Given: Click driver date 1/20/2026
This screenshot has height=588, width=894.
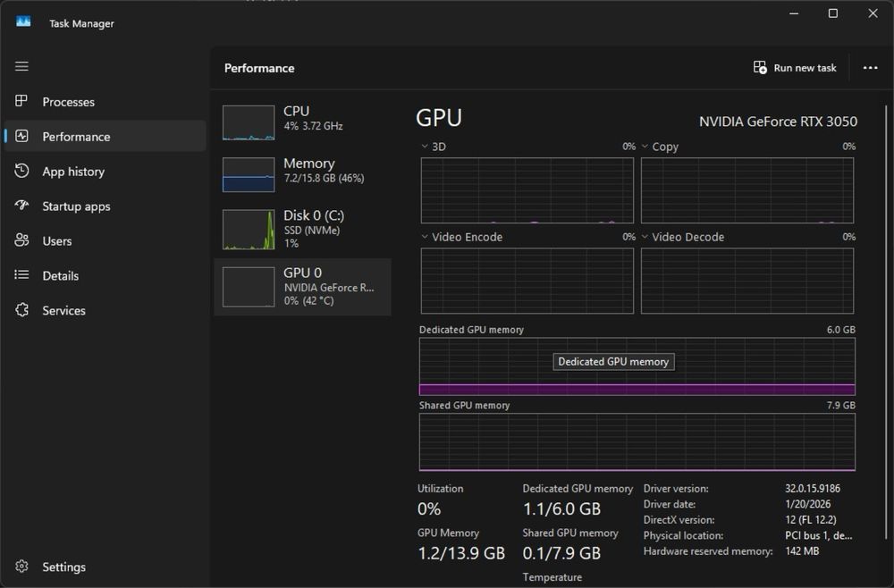Looking at the screenshot, I should tap(808, 504).
